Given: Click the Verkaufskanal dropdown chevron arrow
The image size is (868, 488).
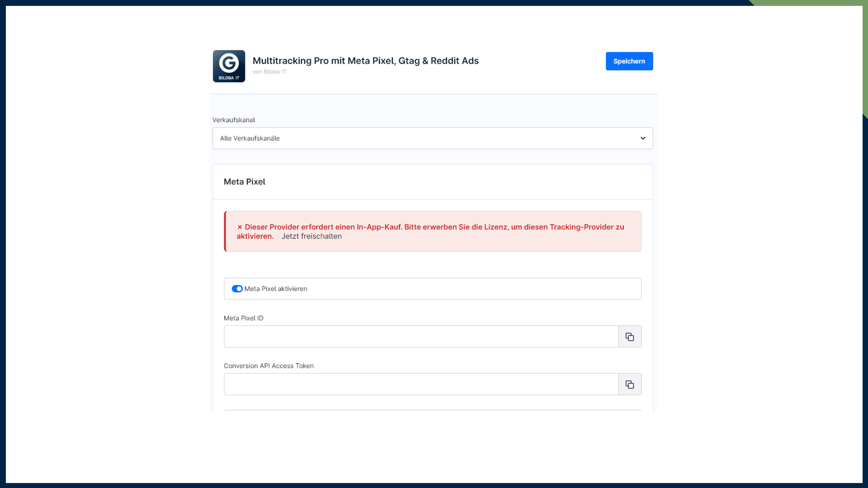Looking at the screenshot, I should tap(642, 138).
